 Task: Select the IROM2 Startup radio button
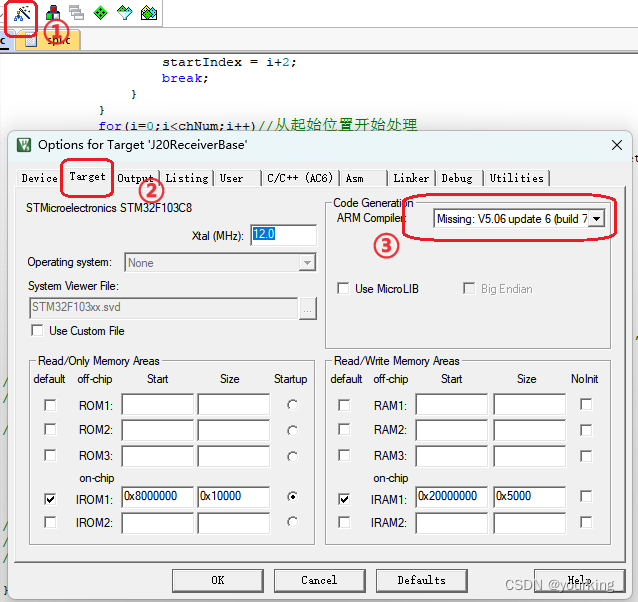pyautogui.click(x=292, y=521)
